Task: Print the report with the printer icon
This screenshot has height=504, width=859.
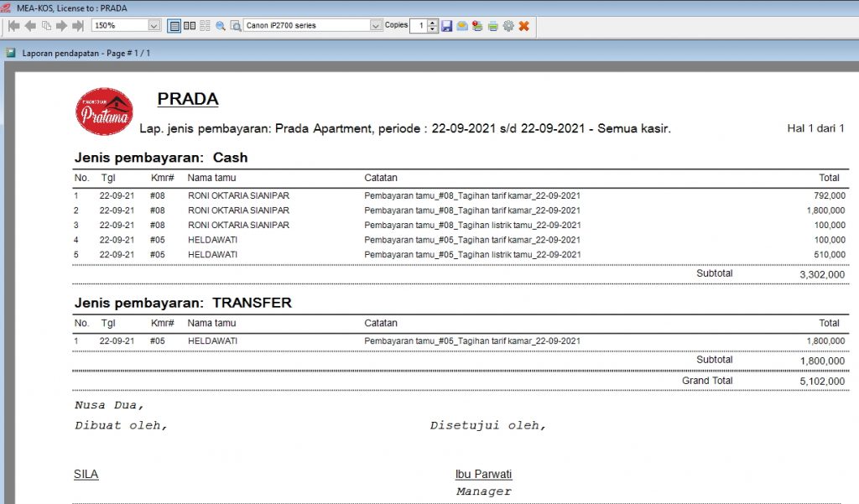Action: coord(493,26)
